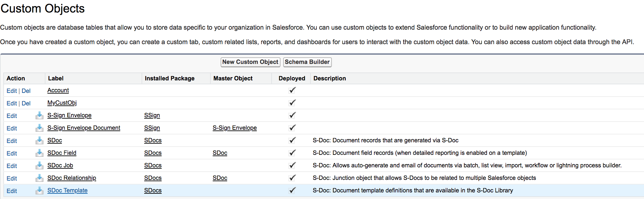Click package icon beside SDoc Field
644x199 pixels.
tap(40, 153)
